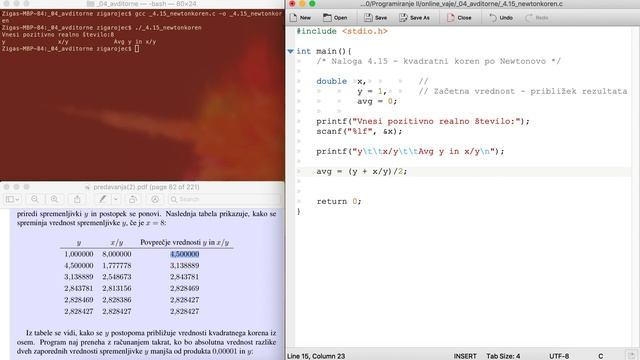Toggle INSERT mode in status bar
This screenshot has height=360, width=640.
click(x=465, y=356)
